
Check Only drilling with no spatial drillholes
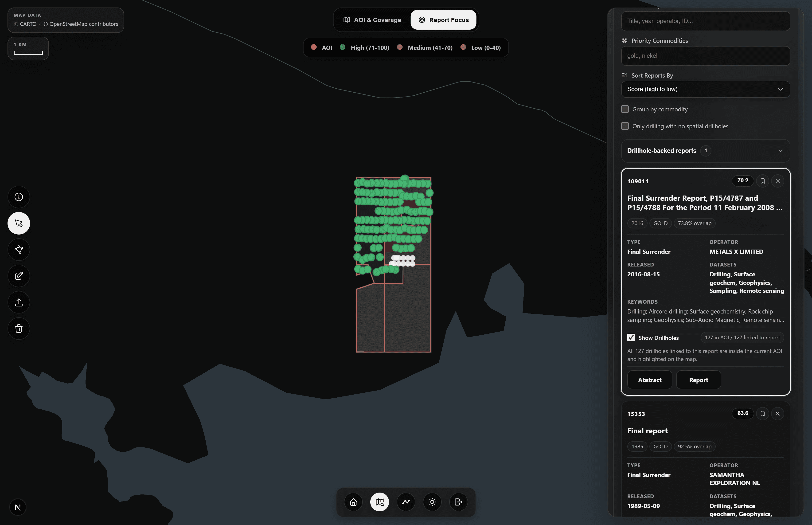click(625, 126)
